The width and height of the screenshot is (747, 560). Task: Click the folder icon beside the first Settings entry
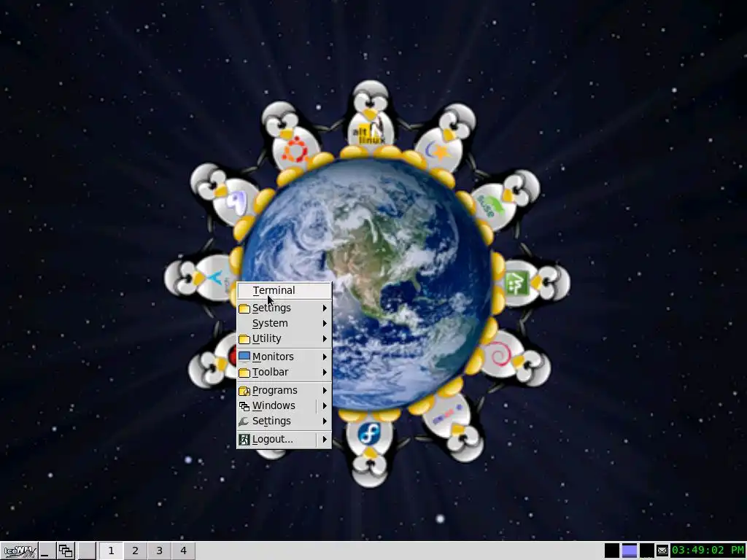pyautogui.click(x=244, y=308)
